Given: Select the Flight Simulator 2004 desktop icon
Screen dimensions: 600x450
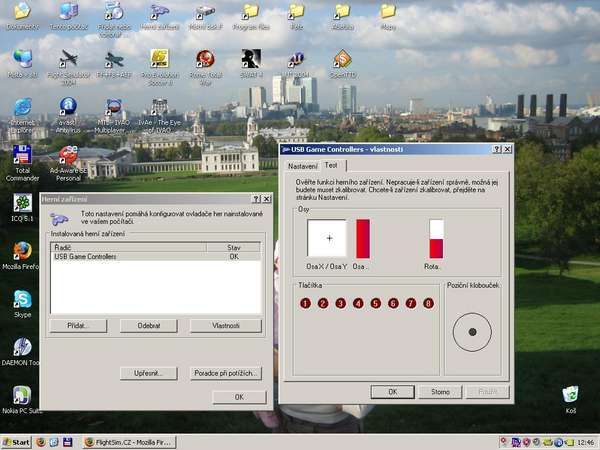Looking at the screenshot, I should click(68, 67).
